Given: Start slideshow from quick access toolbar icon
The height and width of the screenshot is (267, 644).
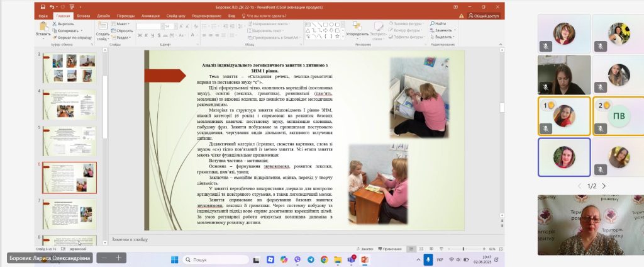Looking at the screenshot, I should pos(72,7).
